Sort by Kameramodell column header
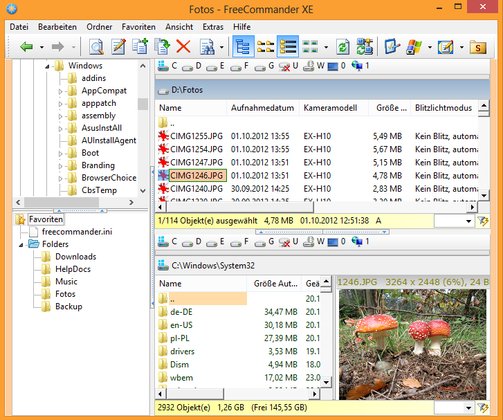 (x=334, y=108)
